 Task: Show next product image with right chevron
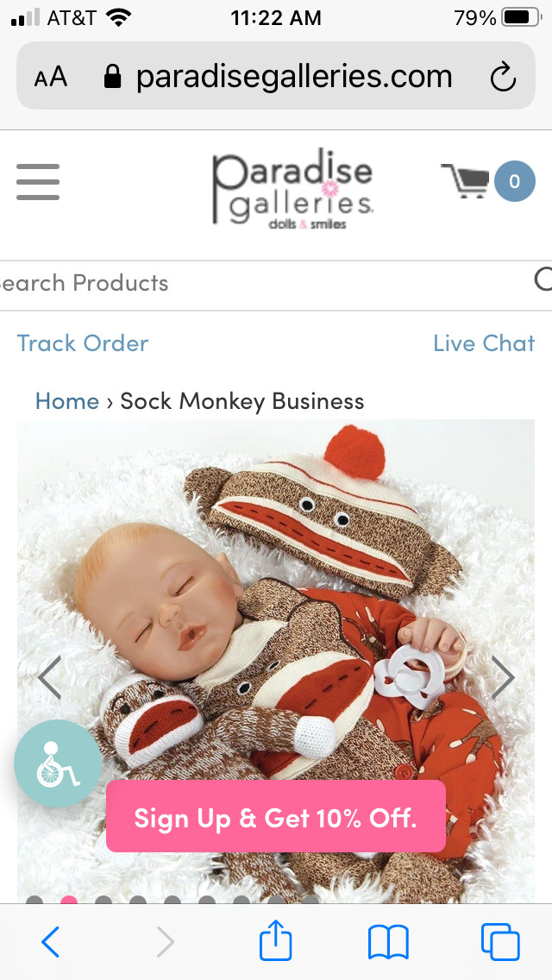pyautogui.click(x=503, y=677)
